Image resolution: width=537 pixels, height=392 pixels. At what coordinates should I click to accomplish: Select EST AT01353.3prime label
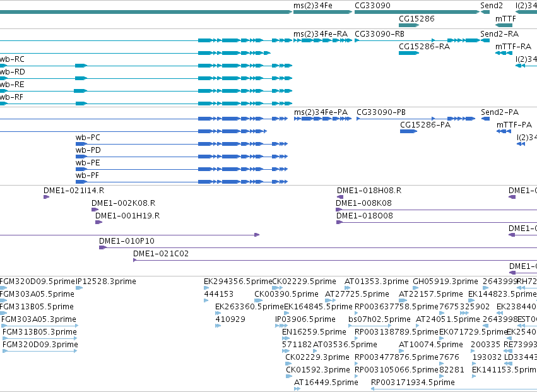[377, 282]
